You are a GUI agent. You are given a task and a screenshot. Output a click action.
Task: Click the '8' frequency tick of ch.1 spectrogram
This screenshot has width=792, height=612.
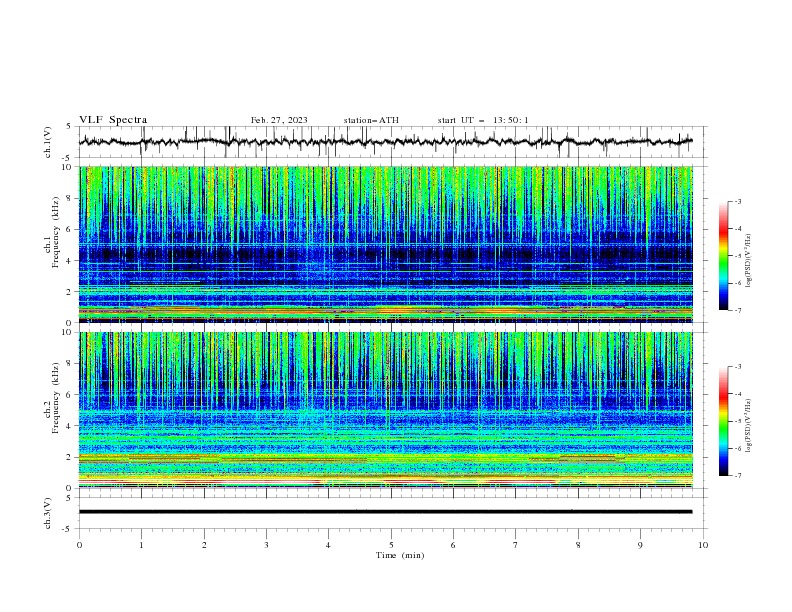70,198
